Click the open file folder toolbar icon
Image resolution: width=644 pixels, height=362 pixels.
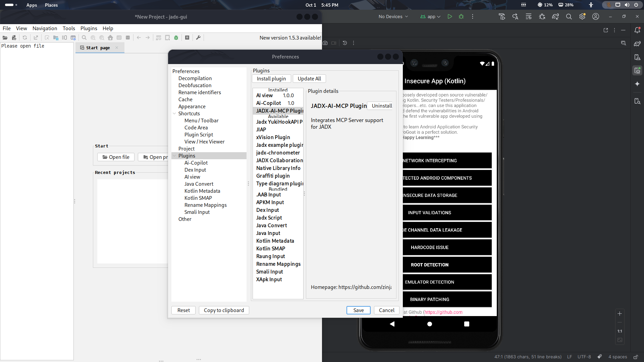(x=5, y=38)
